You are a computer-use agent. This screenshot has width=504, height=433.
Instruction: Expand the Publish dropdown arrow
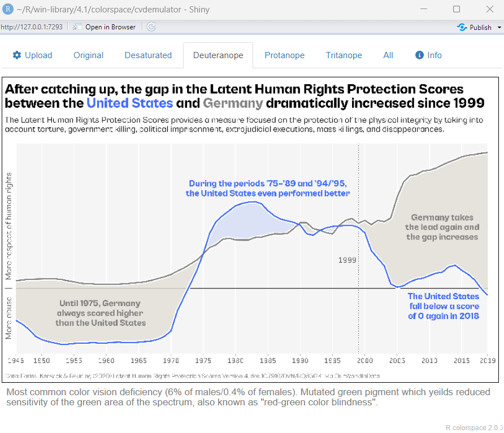499,27
